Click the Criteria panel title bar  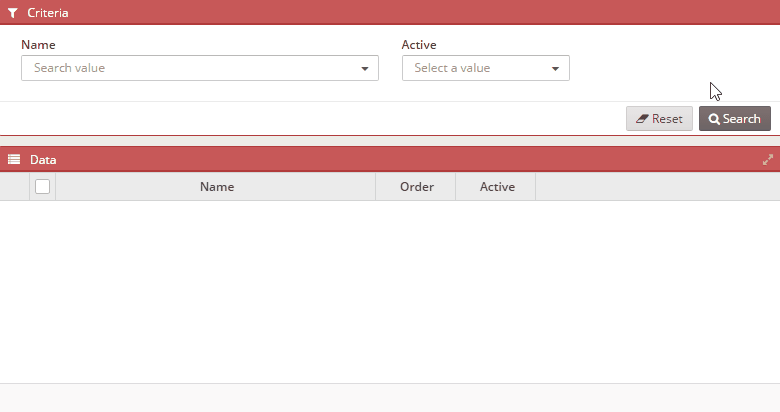(390, 12)
